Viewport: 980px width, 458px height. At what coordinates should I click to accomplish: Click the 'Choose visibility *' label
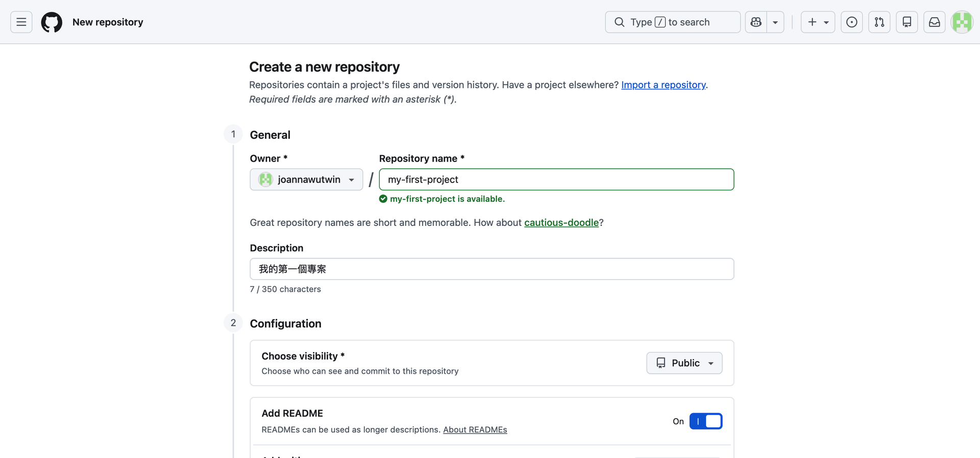click(303, 356)
